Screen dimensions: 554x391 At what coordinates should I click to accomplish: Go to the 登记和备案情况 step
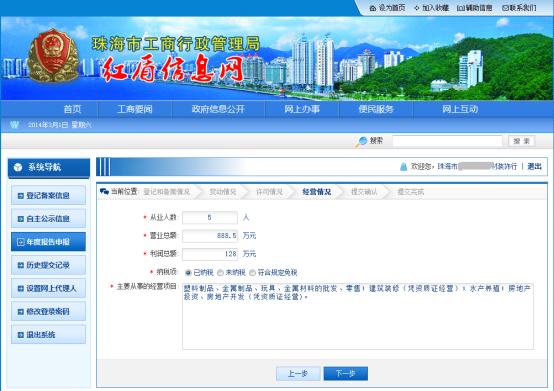coord(166,192)
